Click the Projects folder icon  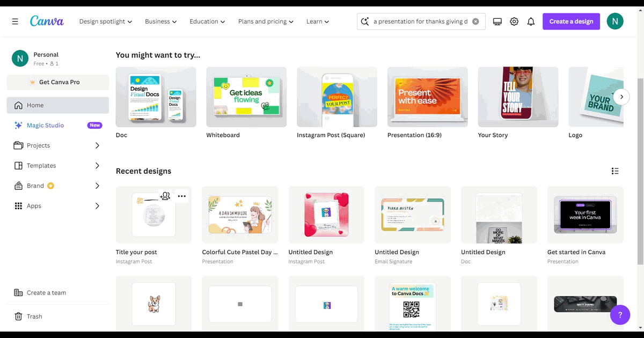pos(18,145)
